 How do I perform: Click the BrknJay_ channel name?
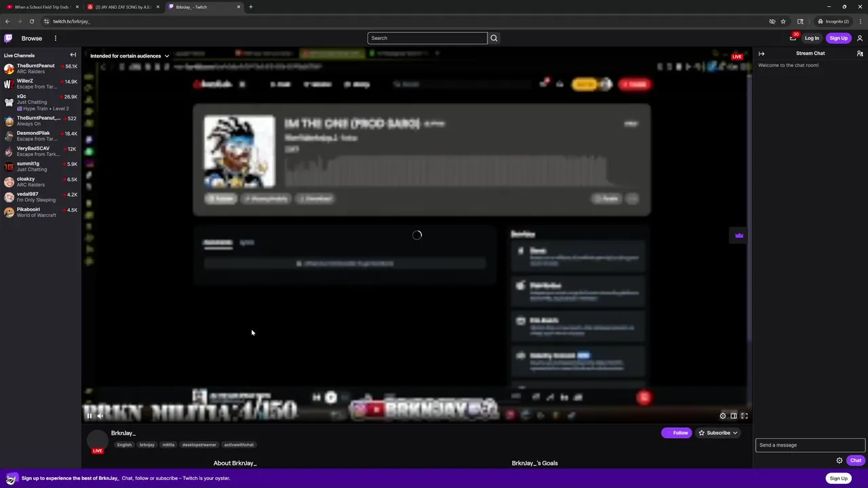tap(123, 433)
